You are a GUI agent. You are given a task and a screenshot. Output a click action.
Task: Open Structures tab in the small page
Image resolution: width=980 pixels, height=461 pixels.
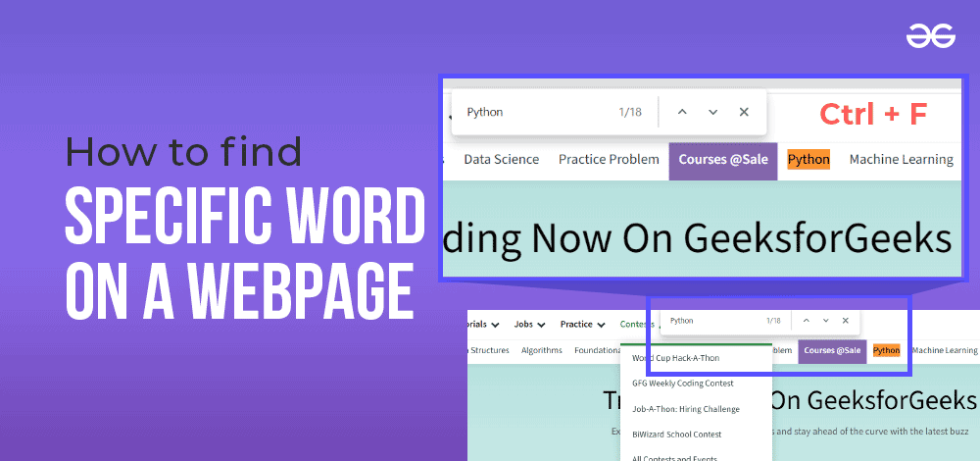click(489, 350)
